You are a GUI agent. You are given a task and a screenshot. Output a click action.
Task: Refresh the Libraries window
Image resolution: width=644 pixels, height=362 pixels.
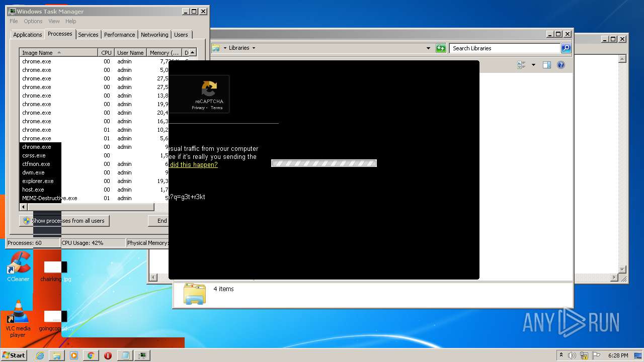click(441, 48)
